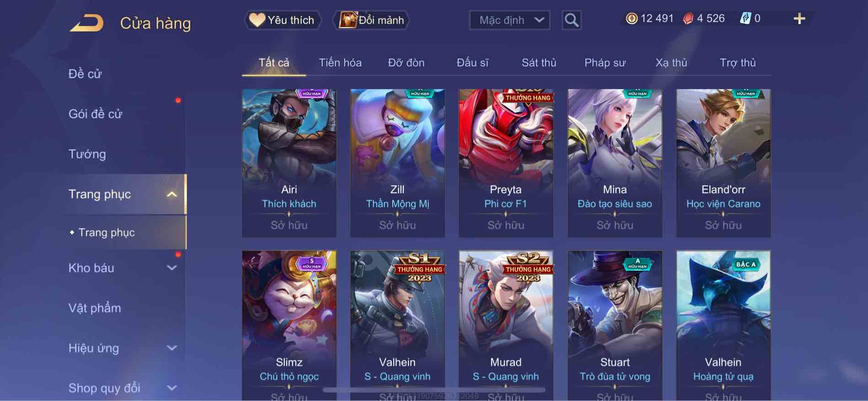
Task: Open the Tướng sidebar menu item
Action: pyautogui.click(x=87, y=154)
